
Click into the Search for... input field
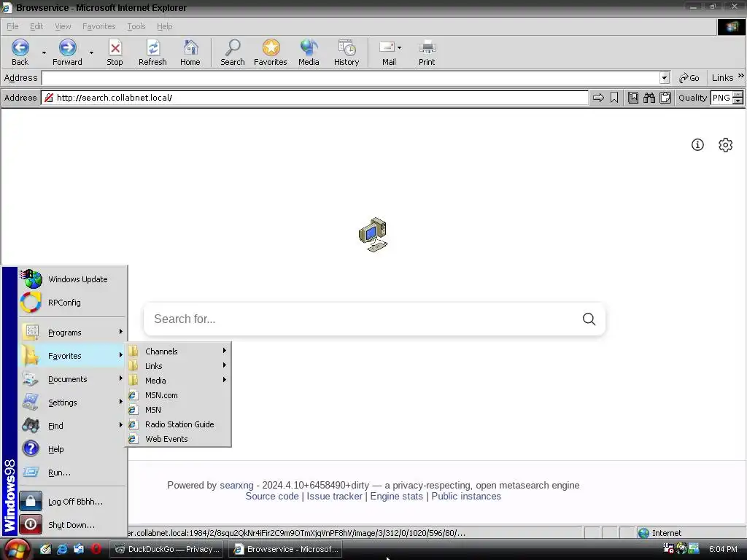point(362,319)
